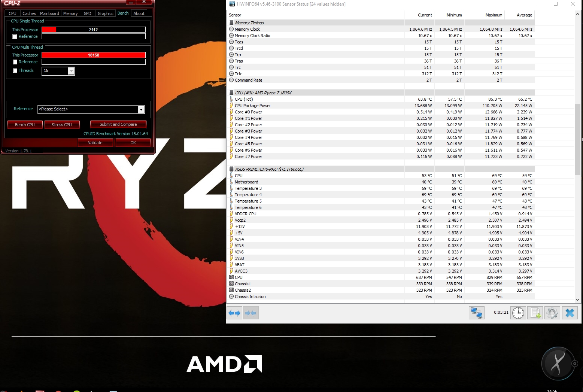Click Submit and Compare button

tap(118, 124)
